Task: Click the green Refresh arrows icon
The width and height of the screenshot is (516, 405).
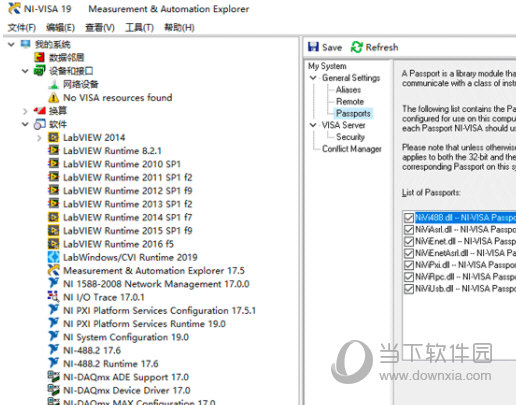Action: point(356,47)
